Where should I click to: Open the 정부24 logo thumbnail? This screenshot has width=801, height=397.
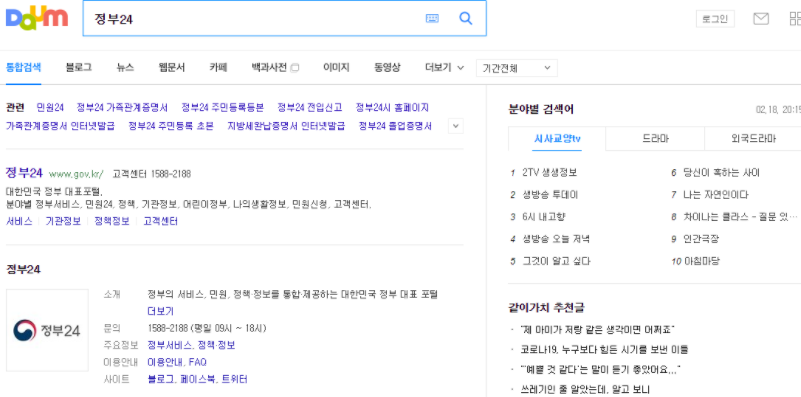[x=47, y=330]
